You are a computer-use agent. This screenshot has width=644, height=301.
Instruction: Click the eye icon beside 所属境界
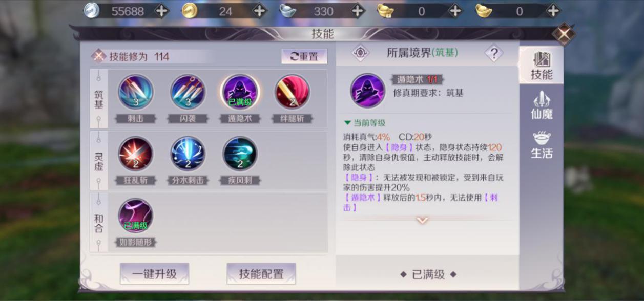pyautogui.click(x=360, y=53)
